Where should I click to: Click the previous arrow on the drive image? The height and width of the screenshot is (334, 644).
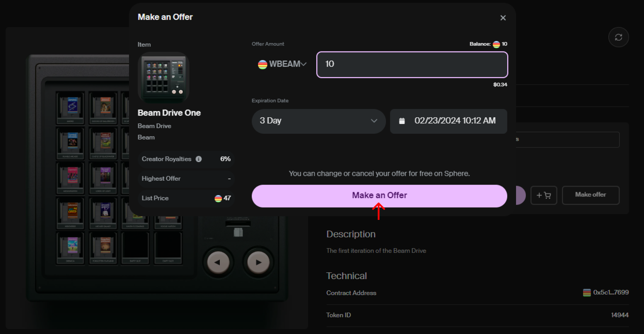[218, 262]
